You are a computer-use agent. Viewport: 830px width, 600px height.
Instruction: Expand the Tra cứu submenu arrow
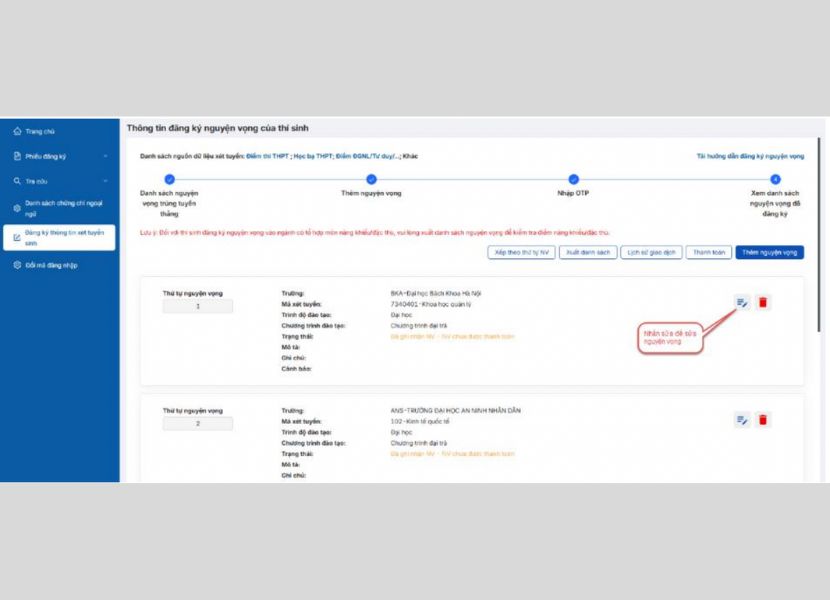[x=105, y=181]
